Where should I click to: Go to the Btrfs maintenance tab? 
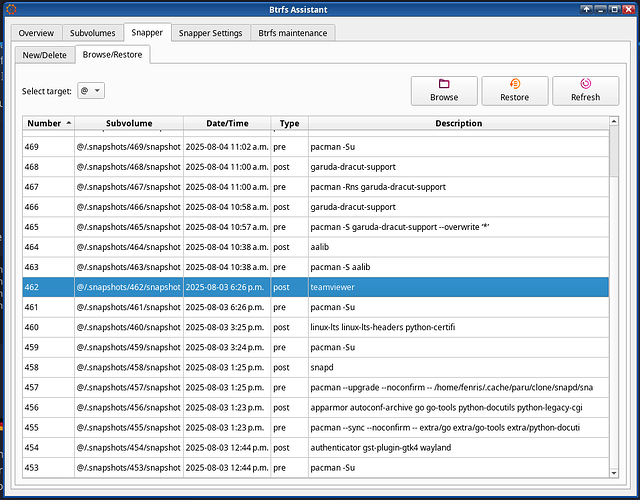292,33
